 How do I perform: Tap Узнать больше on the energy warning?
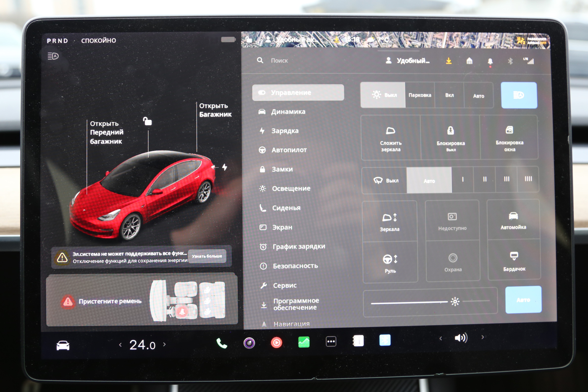point(207,256)
